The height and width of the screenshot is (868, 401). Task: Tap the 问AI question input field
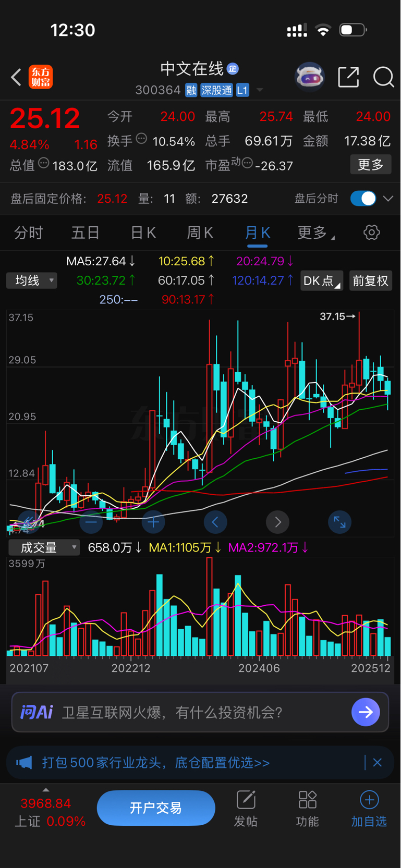200,712
